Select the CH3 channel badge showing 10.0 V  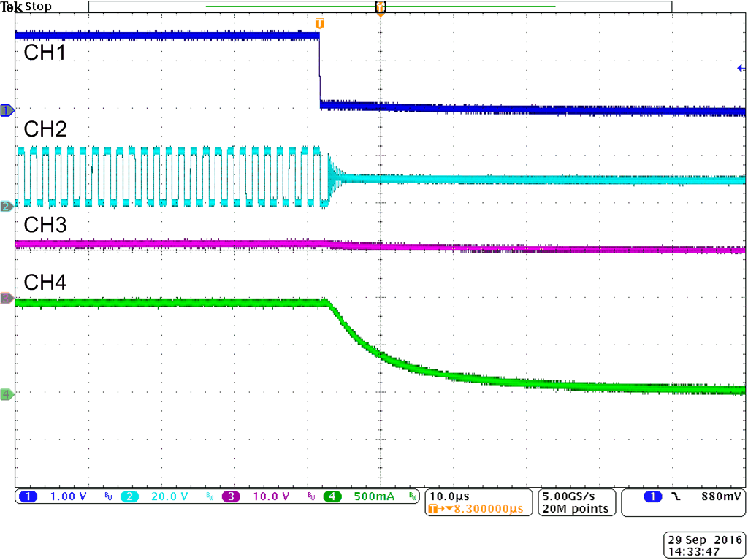[230, 496]
